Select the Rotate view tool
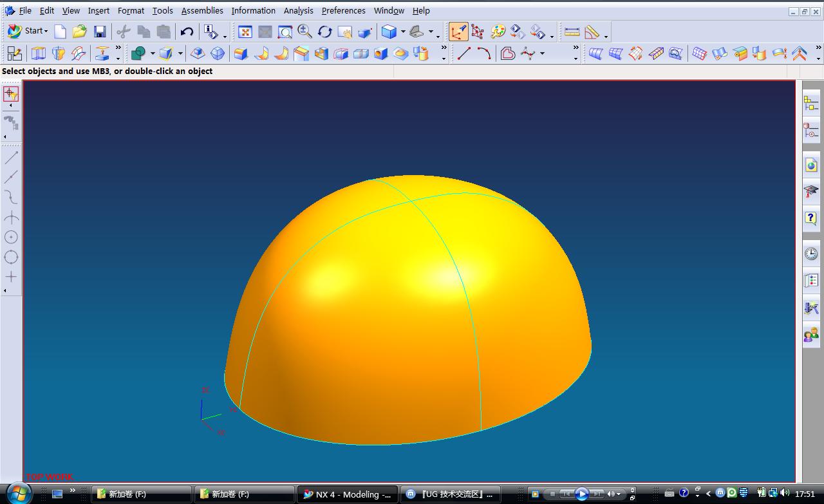 pyautogui.click(x=324, y=32)
